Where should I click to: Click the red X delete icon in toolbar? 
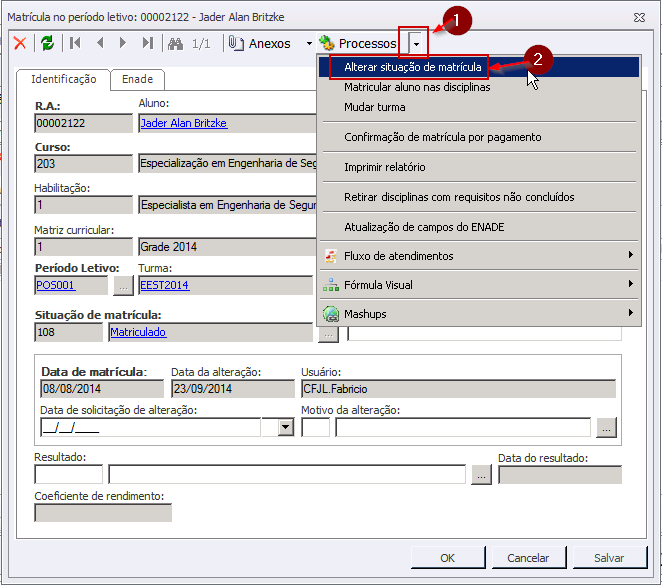19,43
